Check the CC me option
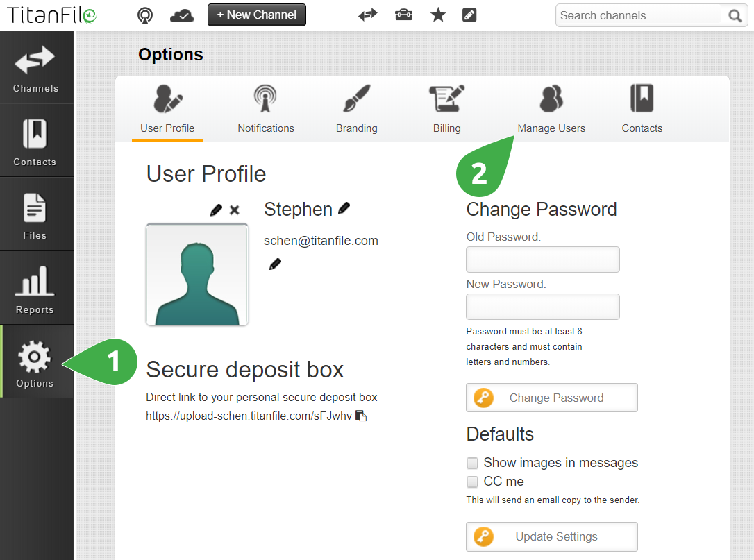This screenshot has width=754, height=560. [x=473, y=482]
